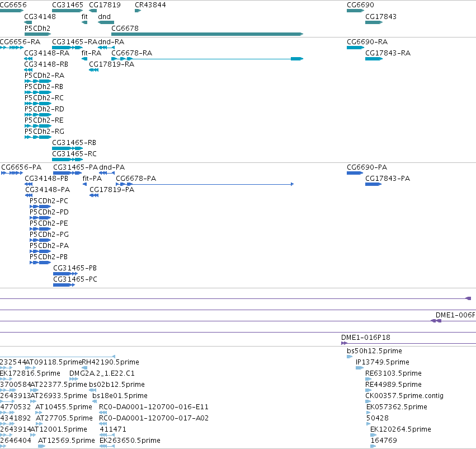Screen dimensions: 476x449
Task: Select transcript P5CDh2-RA
Action: pyautogui.click(x=44, y=76)
